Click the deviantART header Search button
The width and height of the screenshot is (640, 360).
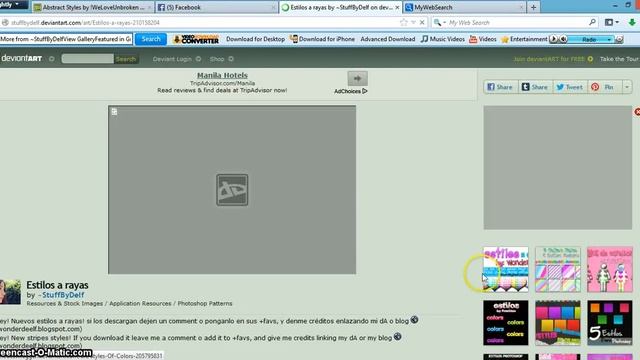(x=126, y=59)
